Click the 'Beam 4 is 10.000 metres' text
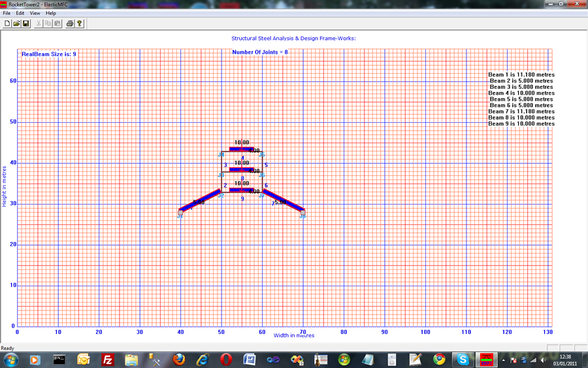The image size is (588, 368). click(x=521, y=93)
